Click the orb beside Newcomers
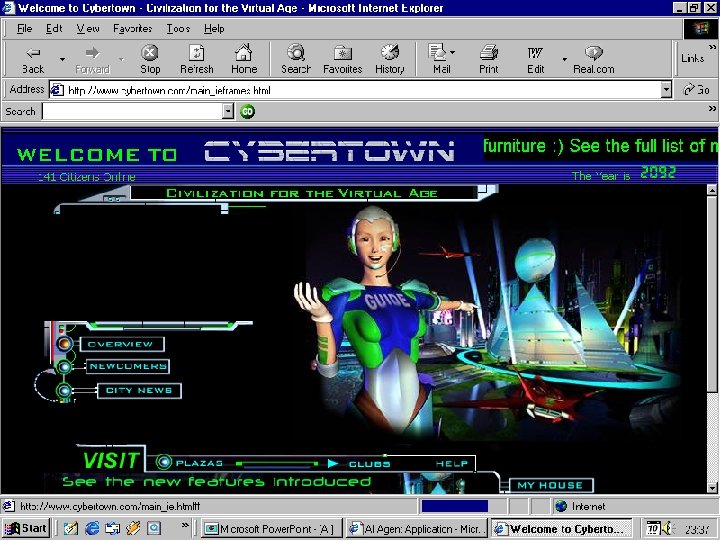 [x=64, y=367]
